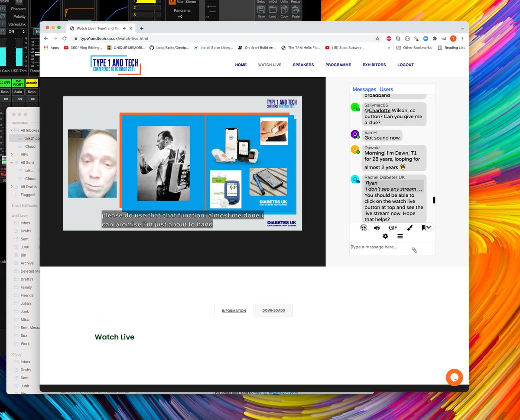Expand All Drafts in Mail sidebar
The width and height of the screenshot is (520, 420).
click(x=12, y=187)
